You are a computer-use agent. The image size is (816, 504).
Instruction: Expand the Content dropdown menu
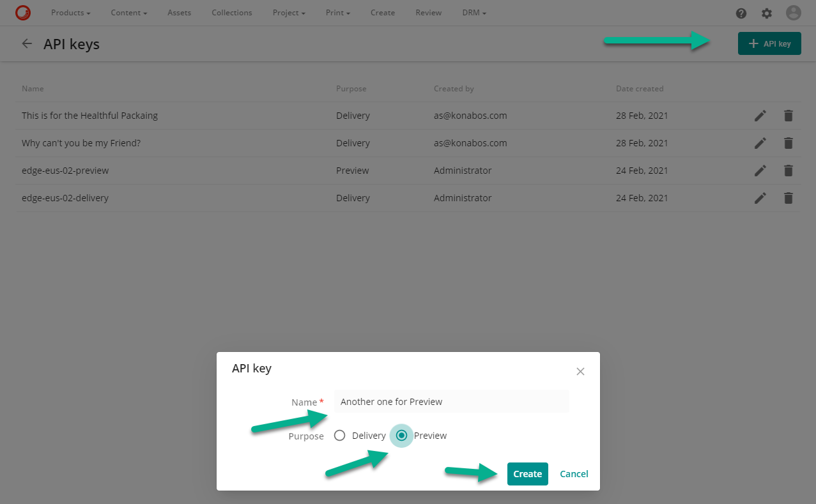pos(128,13)
